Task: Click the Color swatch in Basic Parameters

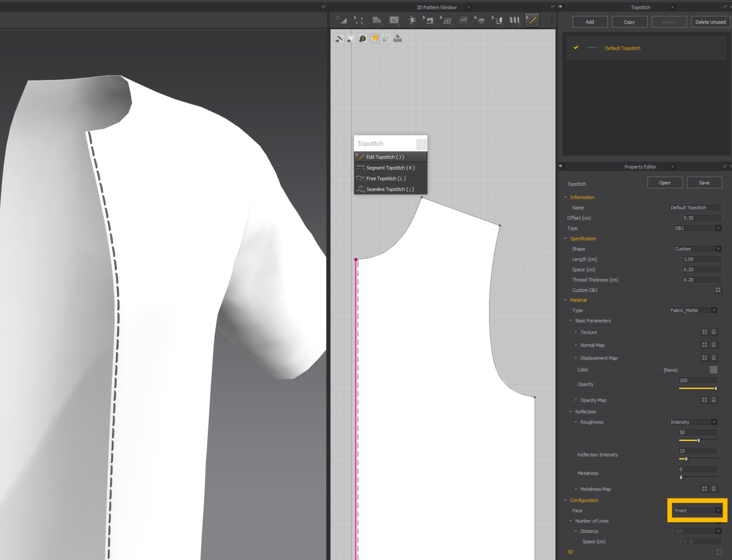Action: [713, 370]
